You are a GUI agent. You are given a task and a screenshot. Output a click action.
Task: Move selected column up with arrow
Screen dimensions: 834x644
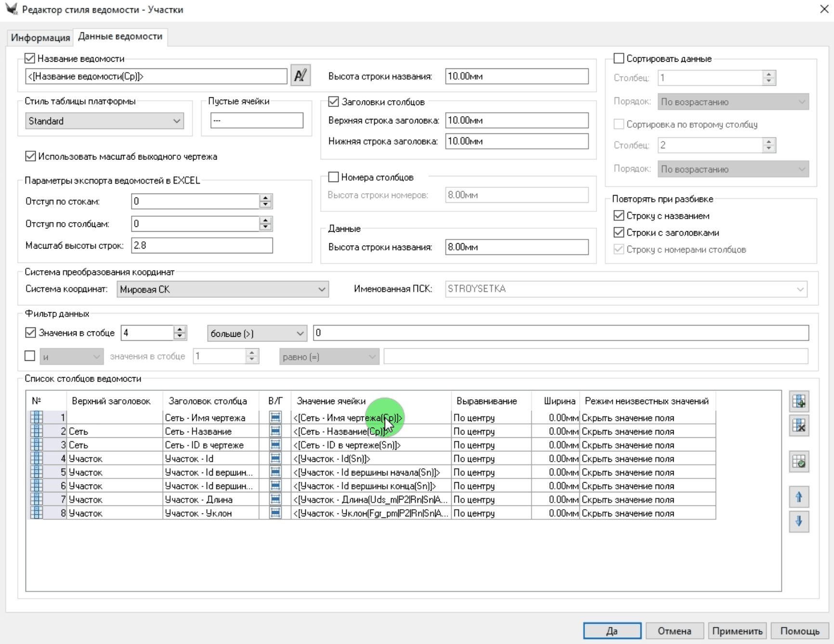[x=799, y=497]
